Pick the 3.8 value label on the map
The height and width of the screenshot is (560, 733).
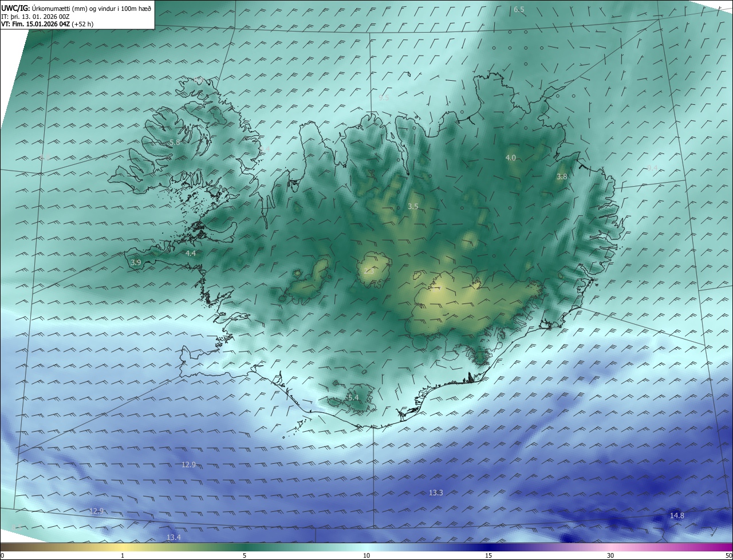562,177
